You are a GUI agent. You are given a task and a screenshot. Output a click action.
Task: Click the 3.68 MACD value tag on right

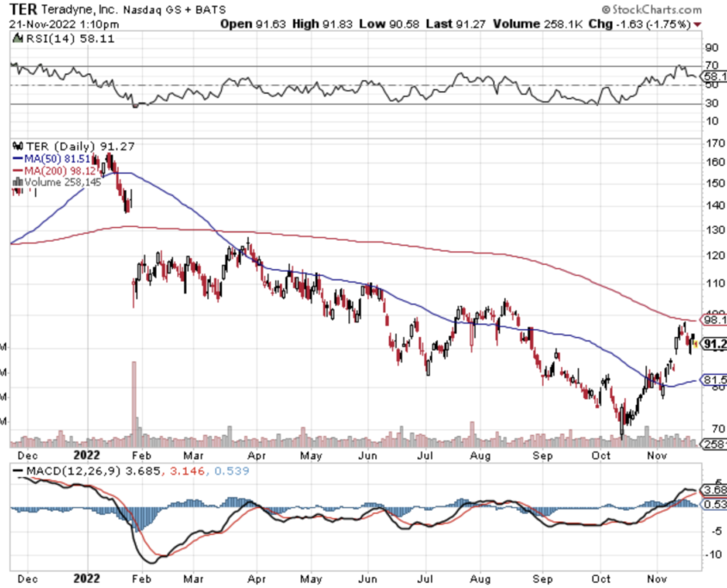click(714, 490)
